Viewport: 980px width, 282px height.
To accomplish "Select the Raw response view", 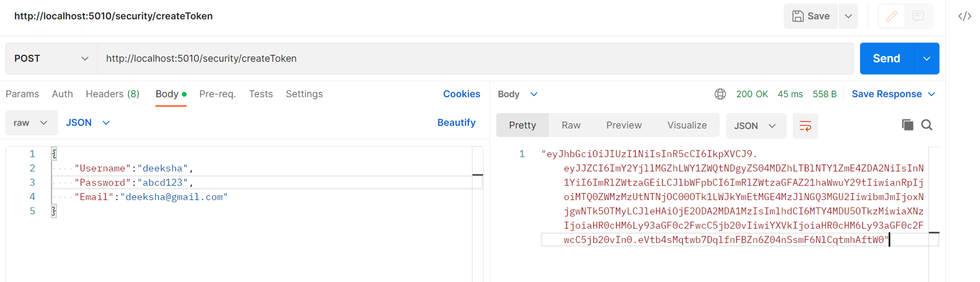I will 571,126.
